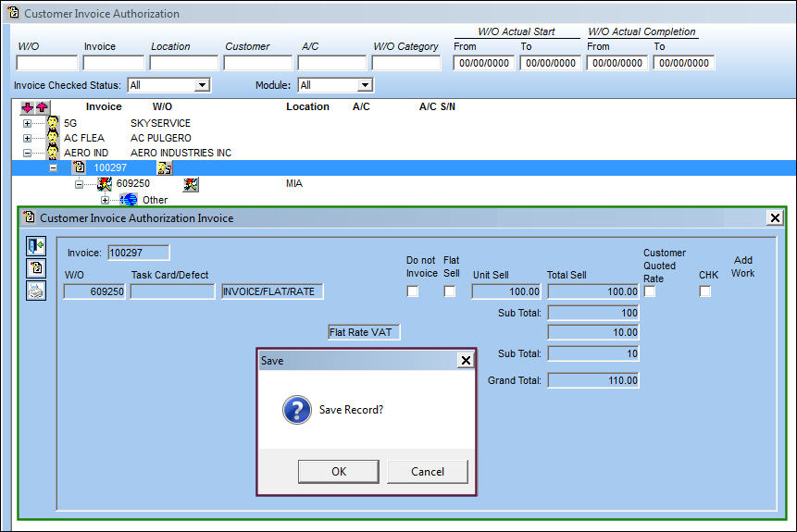Click the Customer filter input field
Screen dimensions: 797x532
pos(257,63)
